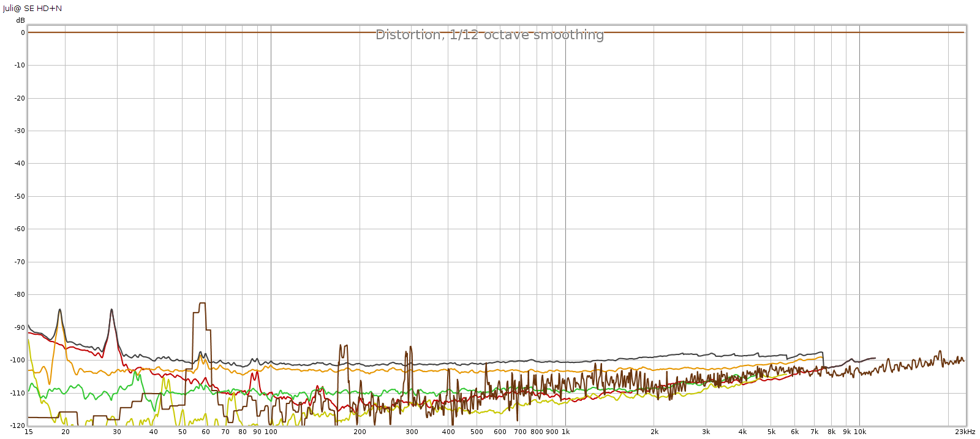Screen dimensions: 980x439
Task: Click the 3k frequency axis label
Action: [x=706, y=432]
